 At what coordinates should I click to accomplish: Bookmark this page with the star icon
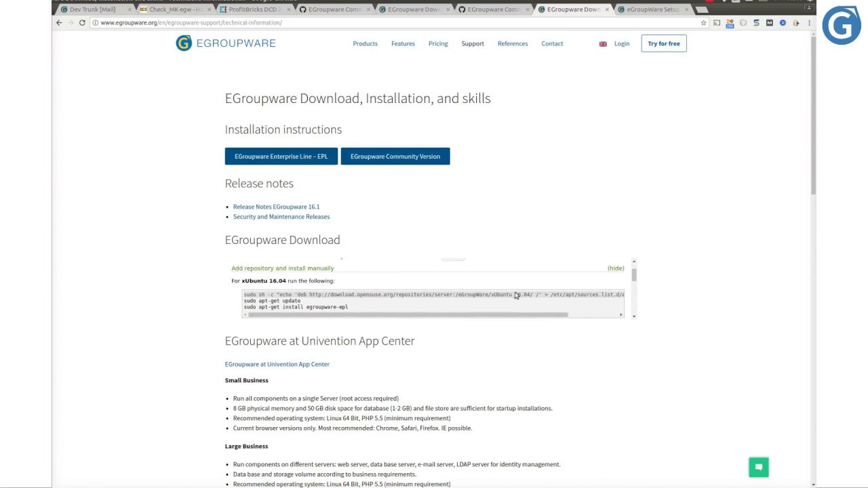coord(703,23)
